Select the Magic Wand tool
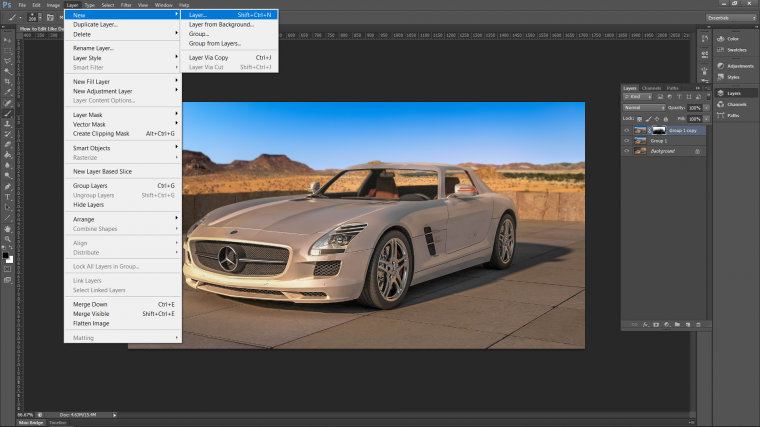This screenshot has width=760, height=427. [x=7, y=71]
